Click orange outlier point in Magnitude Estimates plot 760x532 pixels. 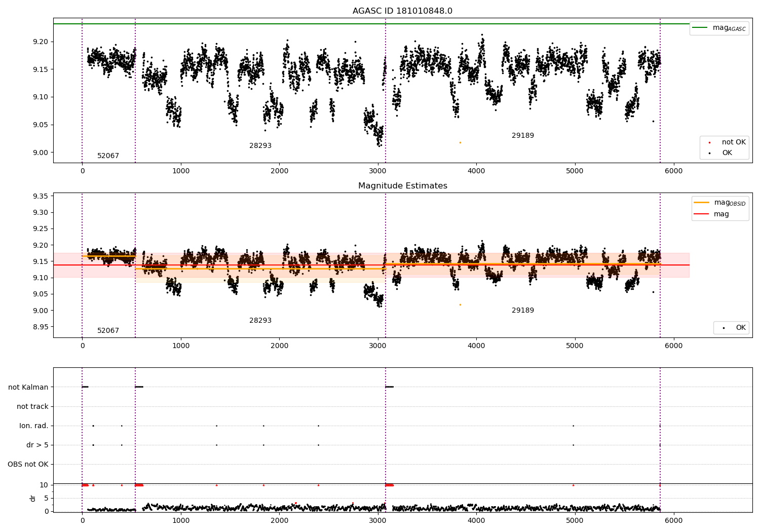point(460,305)
